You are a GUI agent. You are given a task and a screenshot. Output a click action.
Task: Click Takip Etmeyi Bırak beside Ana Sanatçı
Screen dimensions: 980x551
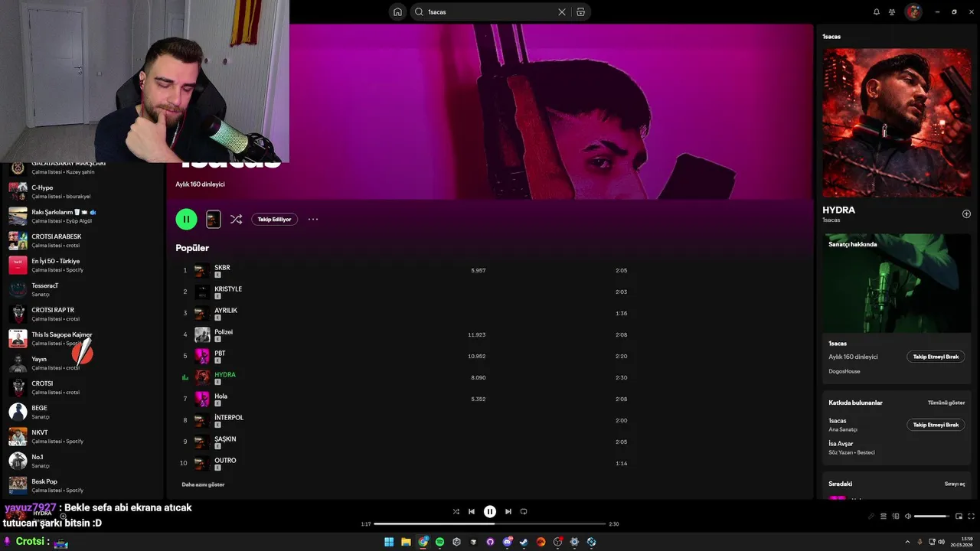click(x=936, y=425)
